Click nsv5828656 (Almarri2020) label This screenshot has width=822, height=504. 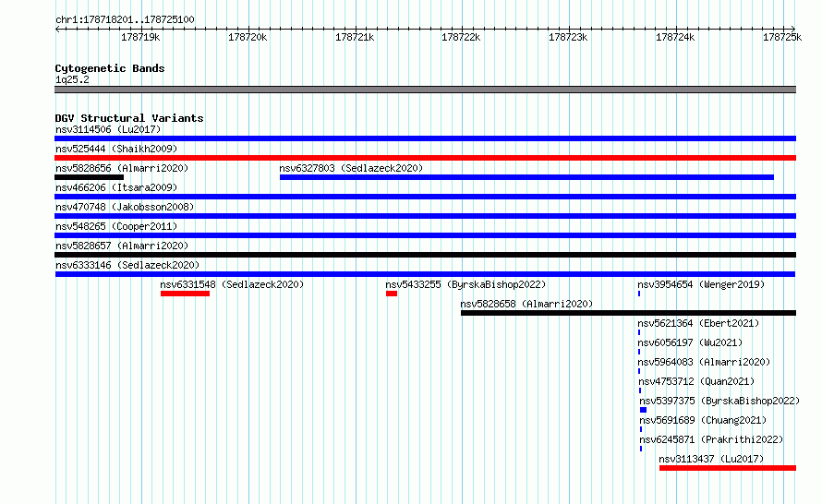[x=122, y=168]
